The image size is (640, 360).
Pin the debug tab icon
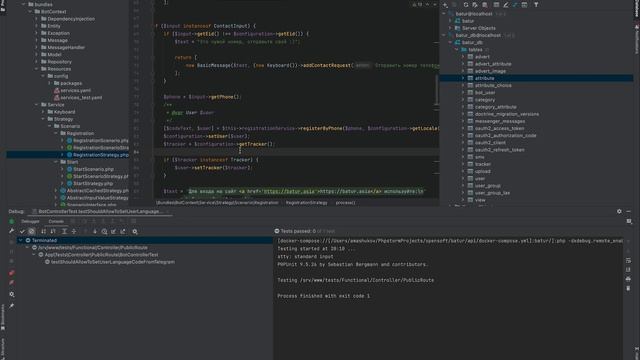pyautogui.click(x=11, y=305)
